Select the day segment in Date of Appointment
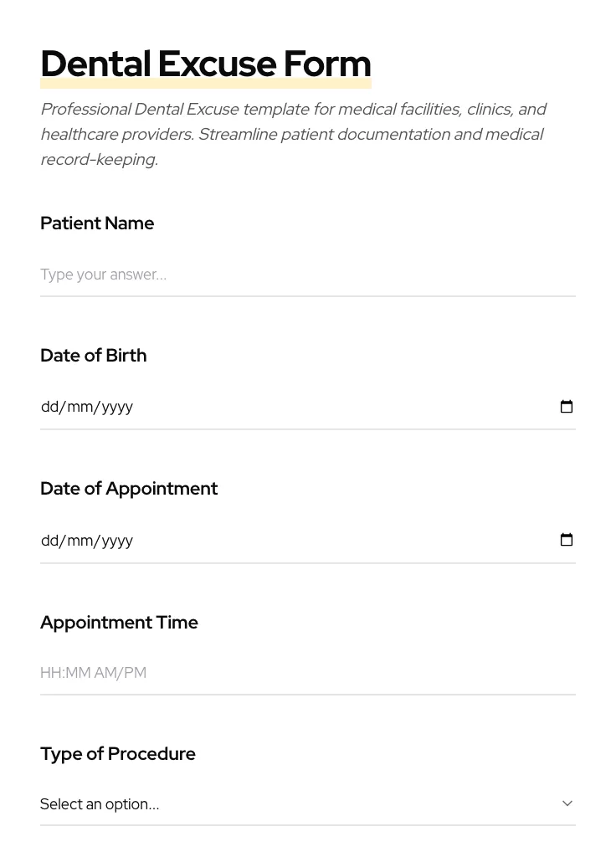 pos(49,541)
